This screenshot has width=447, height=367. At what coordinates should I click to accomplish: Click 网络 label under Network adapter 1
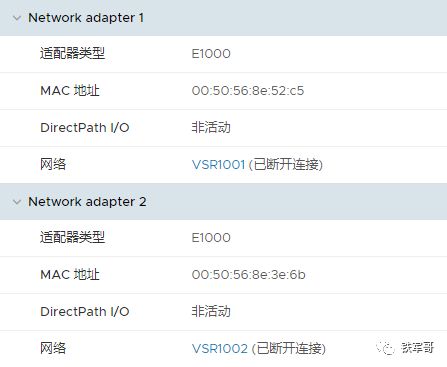53,164
